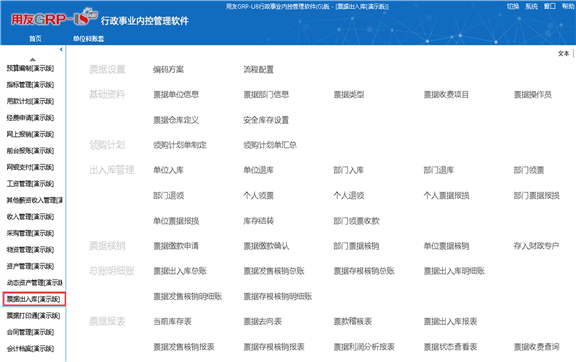Open the 系统 menu
The width and height of the screenshot is (576, 362).
click(531, 6)
